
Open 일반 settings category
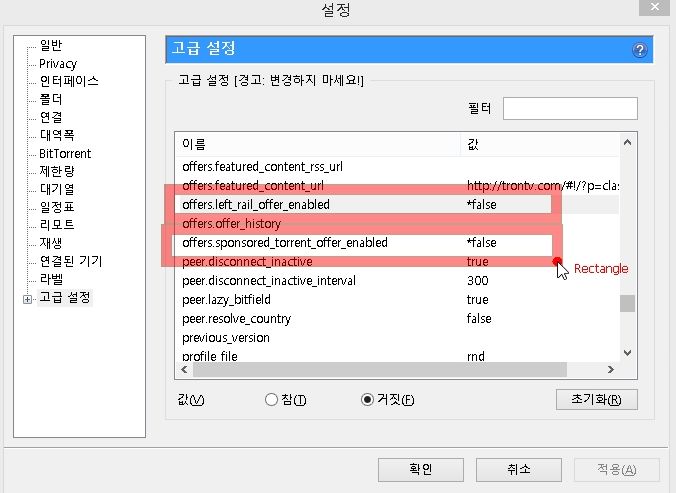point(51,45)
